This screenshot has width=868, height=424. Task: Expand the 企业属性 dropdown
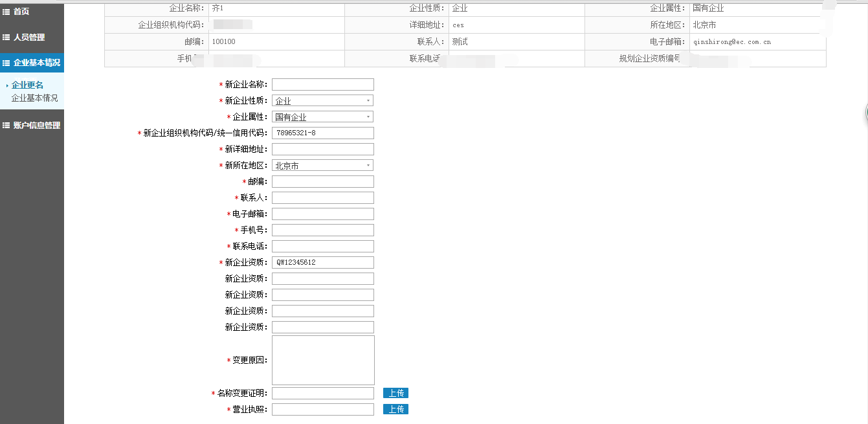pos(322,117)
